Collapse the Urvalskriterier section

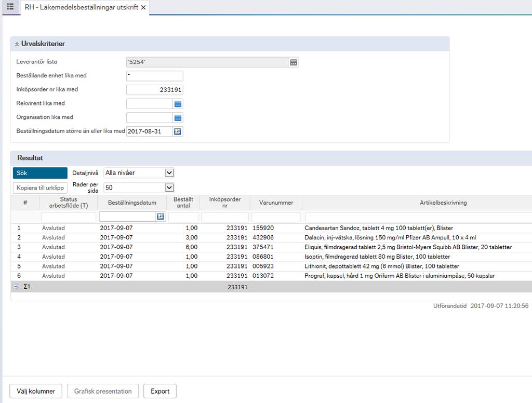tap(17, 44)
